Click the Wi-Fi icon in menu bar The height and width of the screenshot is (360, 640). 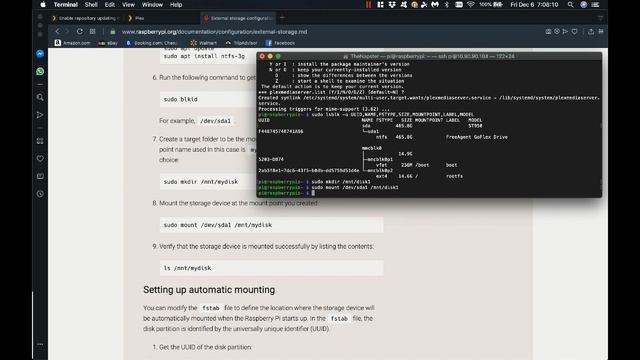point(471,4)
